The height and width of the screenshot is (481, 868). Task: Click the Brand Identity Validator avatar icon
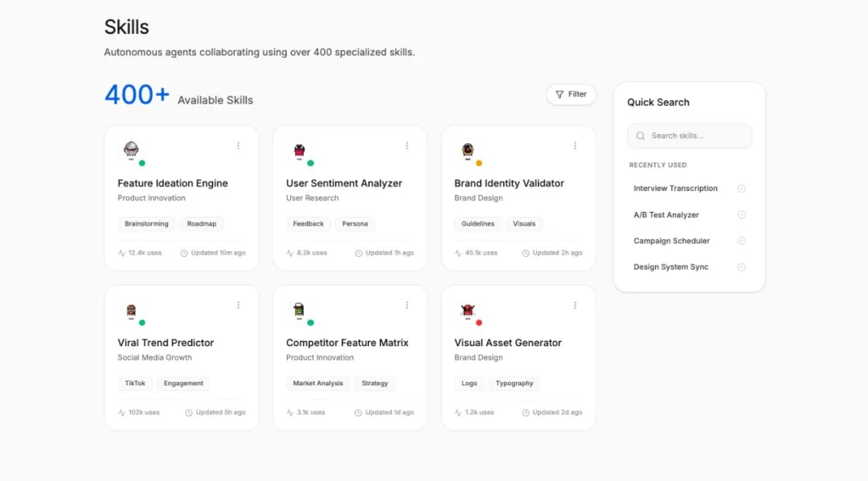468,150
